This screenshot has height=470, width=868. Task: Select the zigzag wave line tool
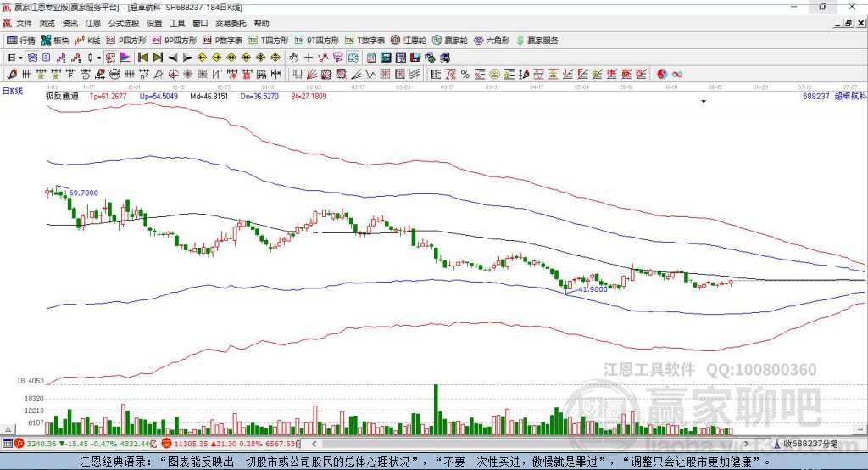[371, 75]
